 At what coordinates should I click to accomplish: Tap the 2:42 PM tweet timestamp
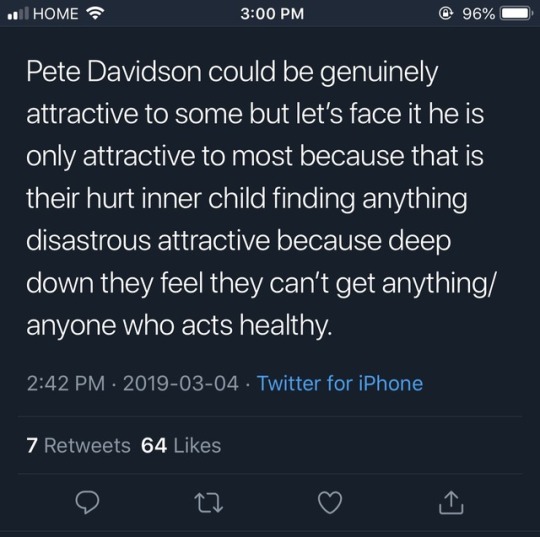point(66,383)
